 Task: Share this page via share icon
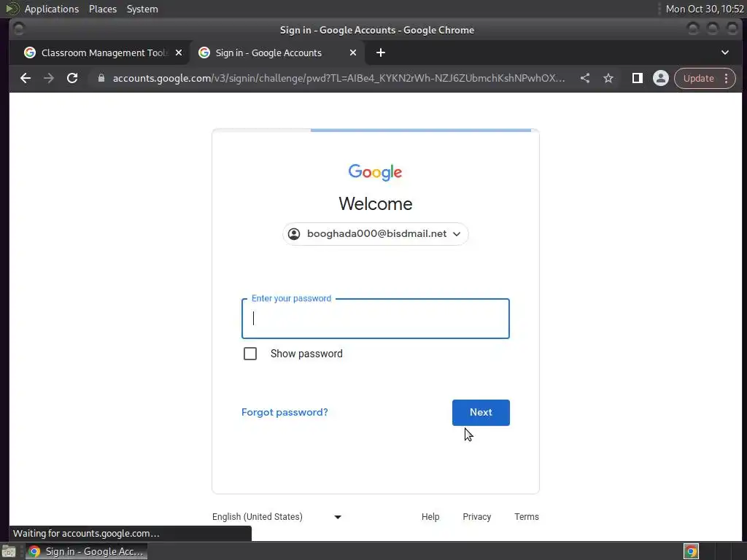585,78
